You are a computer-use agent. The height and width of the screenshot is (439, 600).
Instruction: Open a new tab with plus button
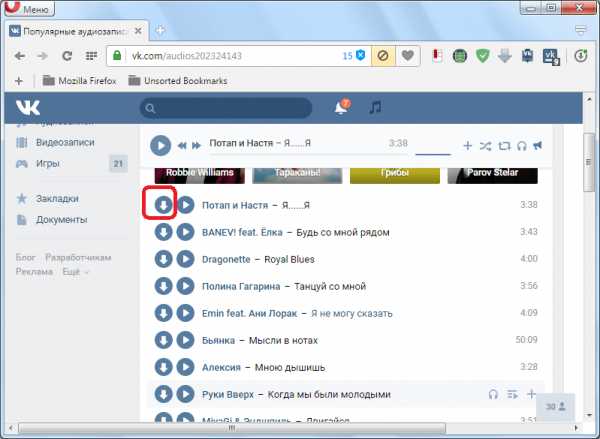coord(160,30)
